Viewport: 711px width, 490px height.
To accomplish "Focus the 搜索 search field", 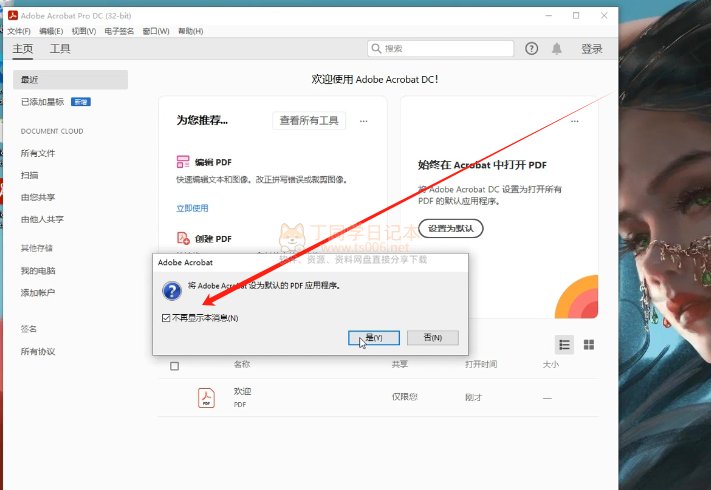I will tap(440, 49).
